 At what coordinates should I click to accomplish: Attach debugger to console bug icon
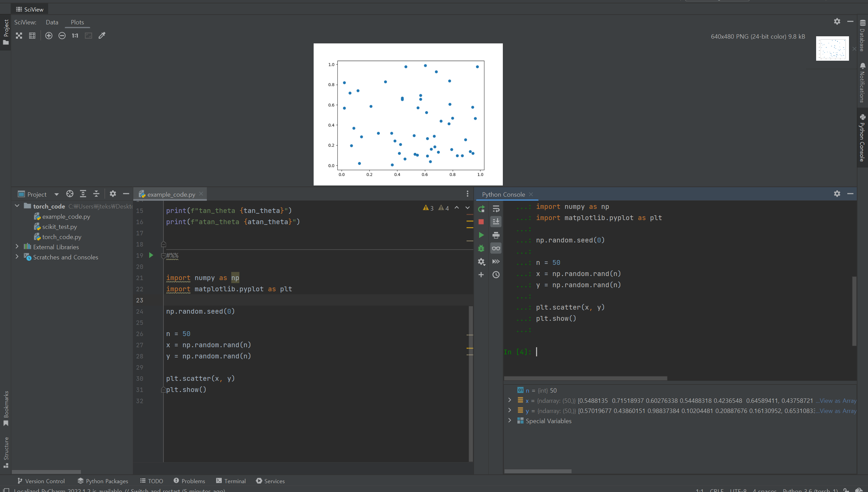(481, 248)
